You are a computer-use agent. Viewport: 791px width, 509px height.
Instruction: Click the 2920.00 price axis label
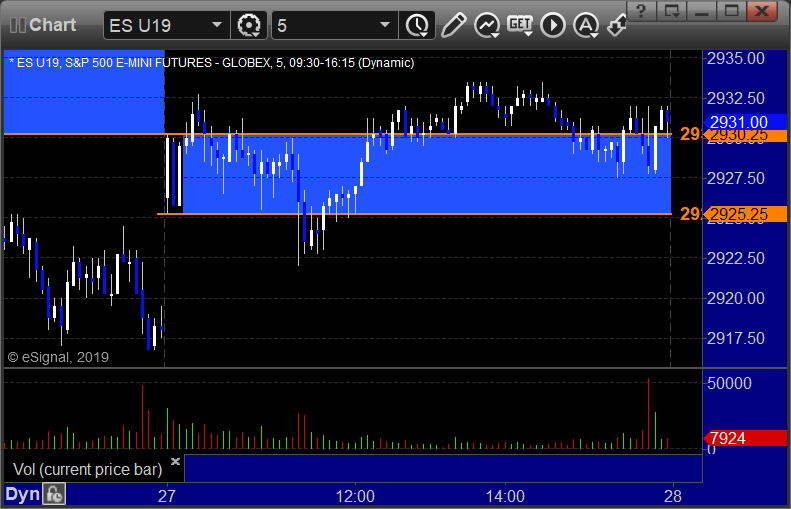coord(736,298)
